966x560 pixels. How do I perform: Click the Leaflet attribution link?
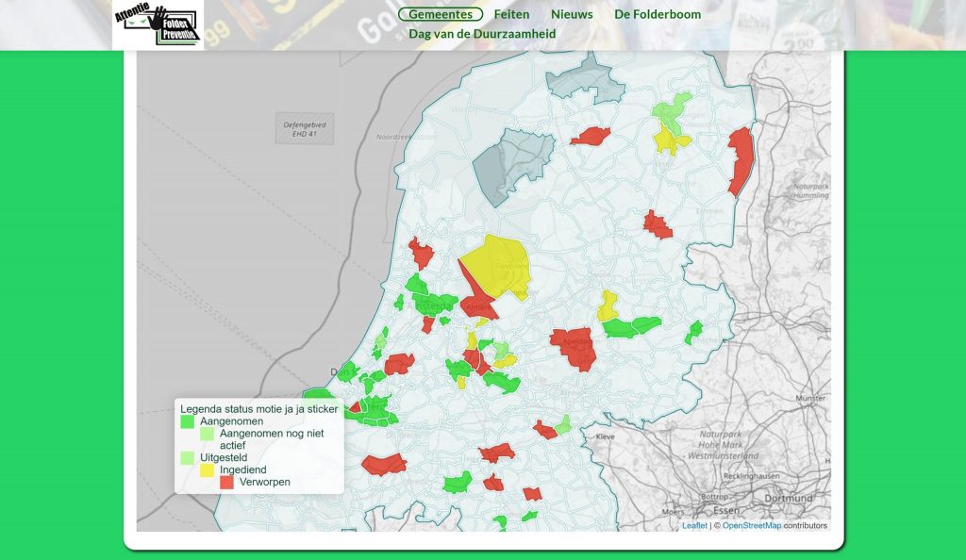694,525
